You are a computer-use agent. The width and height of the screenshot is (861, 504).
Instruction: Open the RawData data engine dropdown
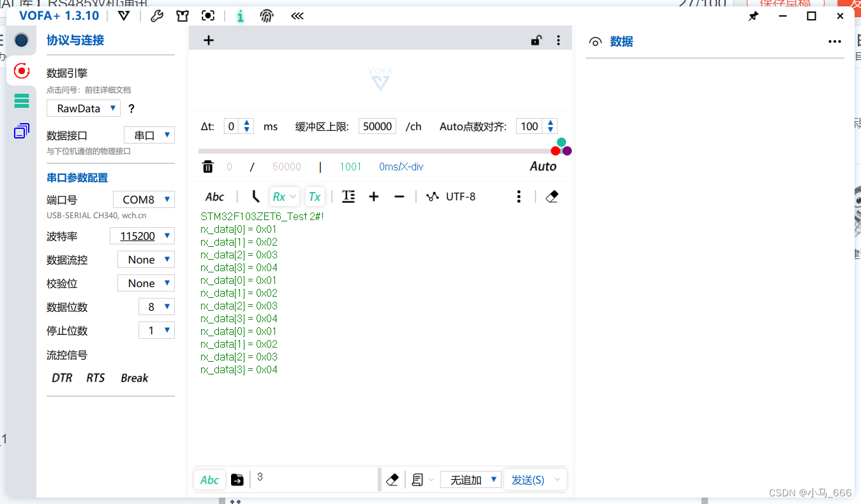[83, 108]
